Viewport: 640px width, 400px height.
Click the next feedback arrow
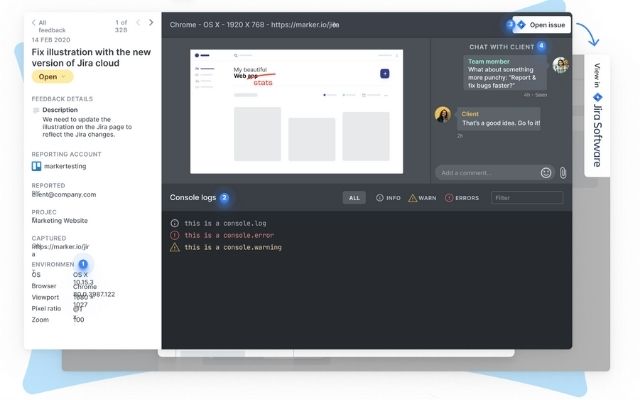pyautogui.click(x=151, y=22)
